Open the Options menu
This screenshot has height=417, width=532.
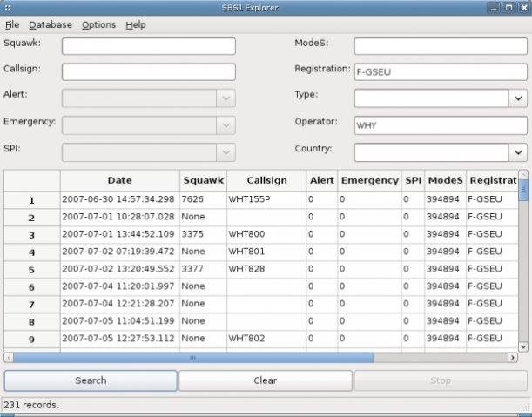(x=98, y=24)
